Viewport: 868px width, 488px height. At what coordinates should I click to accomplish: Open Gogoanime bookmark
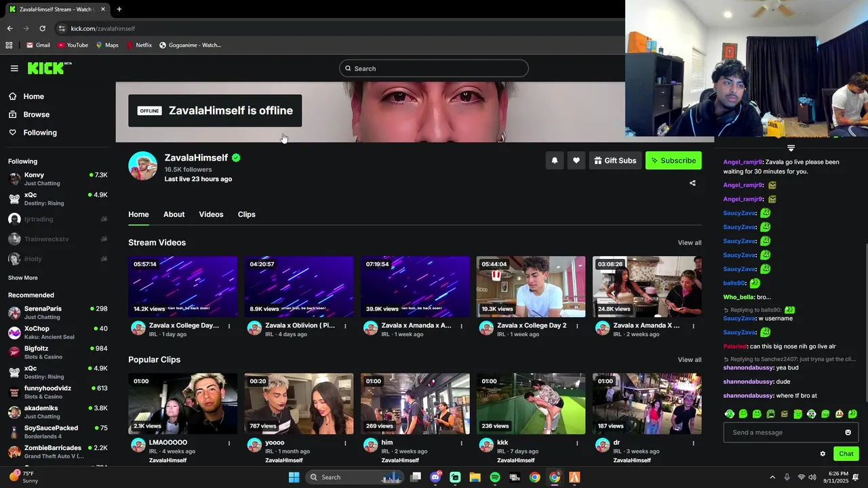pyautogui.click(x=190, y=45)
